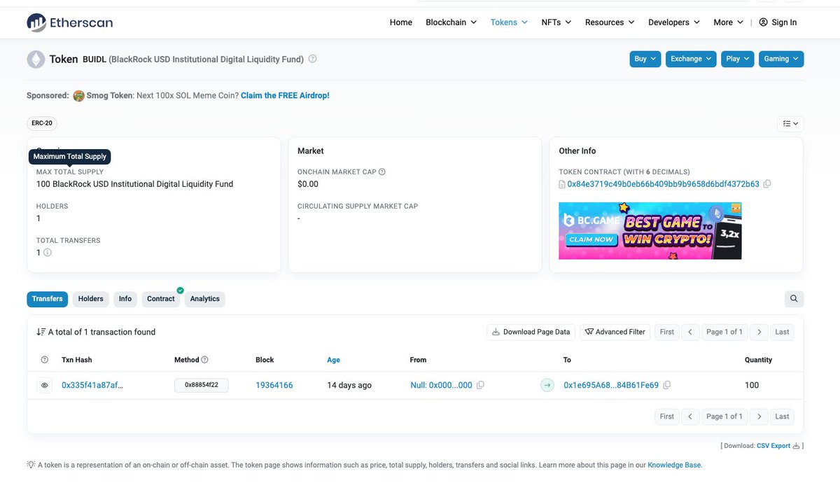Click the green arrow between From and To
Image resolution: width=840 pixels, height=504 pixels.
click(547, 385)
